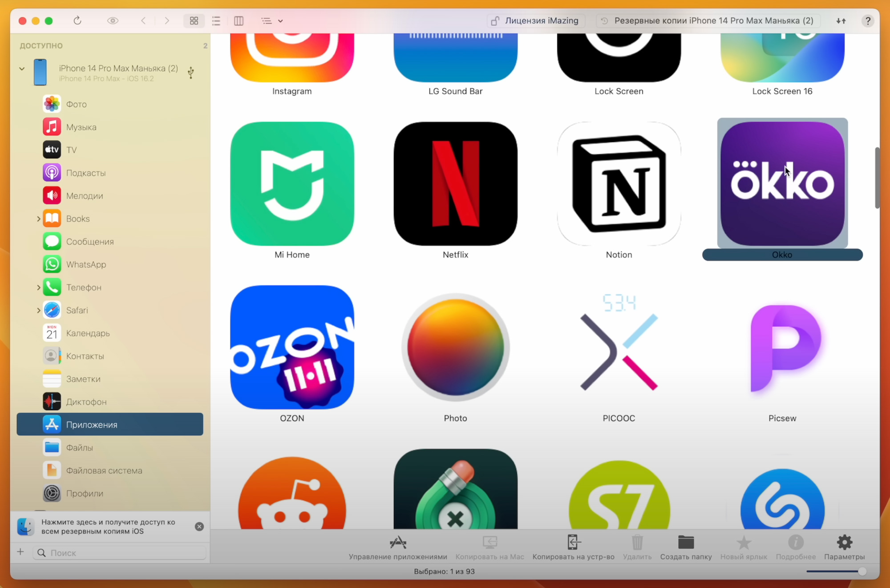890x588 pixels.
Task: Click the icon size slider
Action: (835, 571)
